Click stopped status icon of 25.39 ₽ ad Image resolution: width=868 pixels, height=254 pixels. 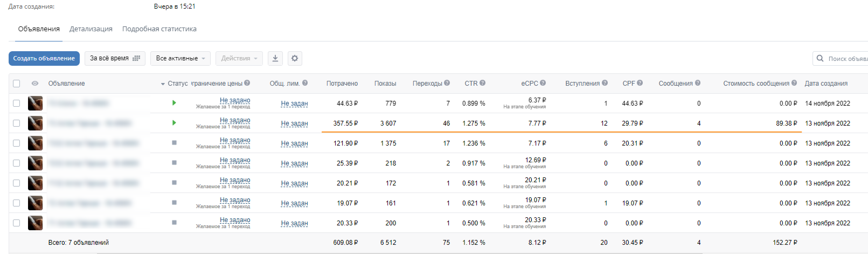[x=174, y=162]
